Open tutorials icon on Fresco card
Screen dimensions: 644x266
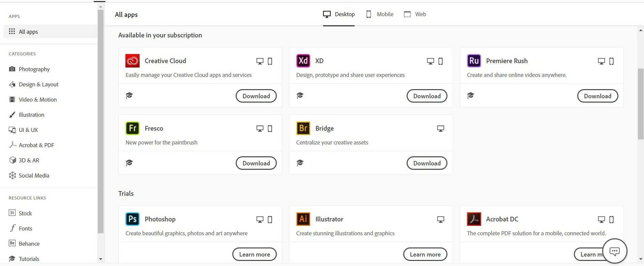click(129, 163)
